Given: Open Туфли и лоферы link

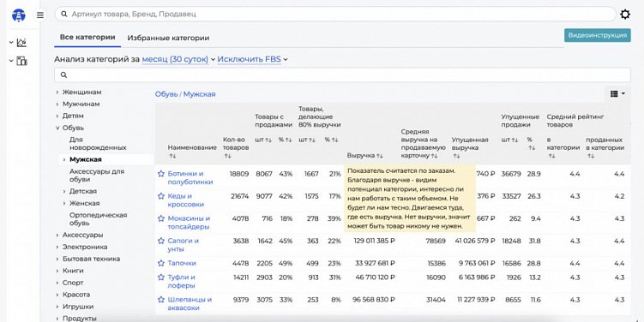Looking at the screenshot, I should (x=181, y=282).
